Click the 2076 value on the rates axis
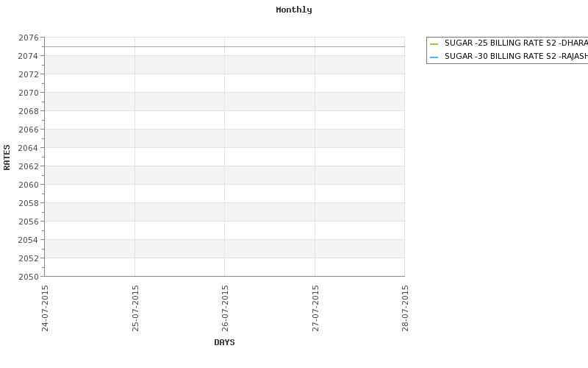Image resolution: width=588 pixels, height=368 pixels. point(29,38)
